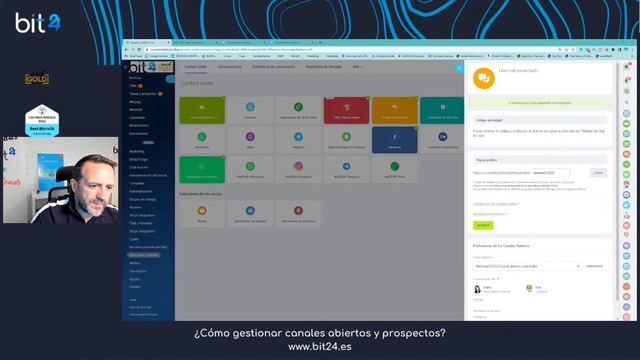
Task: Click the browser address bar
Action: [351, 49]
